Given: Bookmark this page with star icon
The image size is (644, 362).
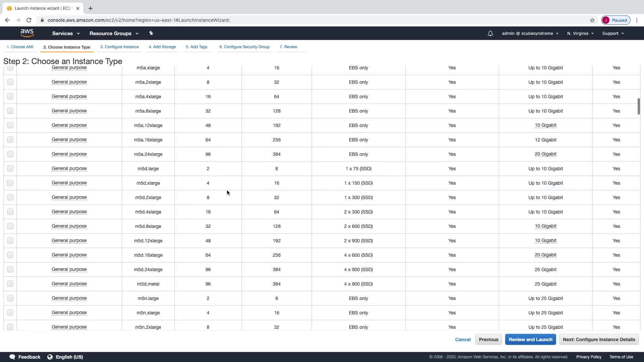Looking at the screenshot, I should tap(592, 20).
